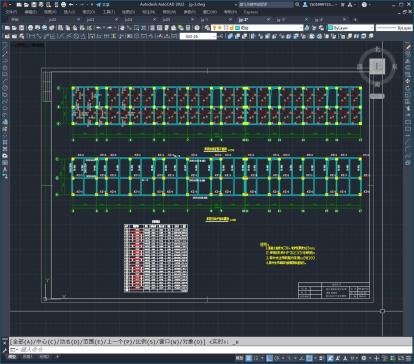This screenshot has width=414, height=364.
Task: Toggle the drawing grid display in status bar
Action: click(x=249, y=358)
